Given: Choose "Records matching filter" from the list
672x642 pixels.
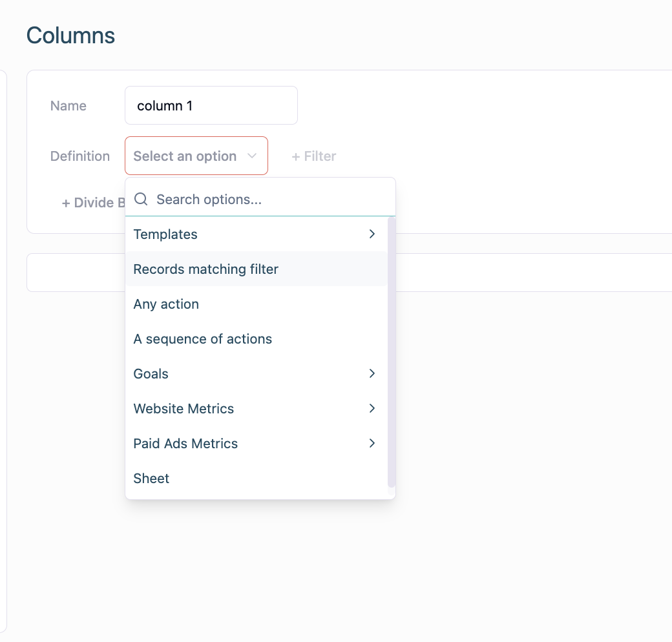Looking at the screenshot, I should coord(205,269).
